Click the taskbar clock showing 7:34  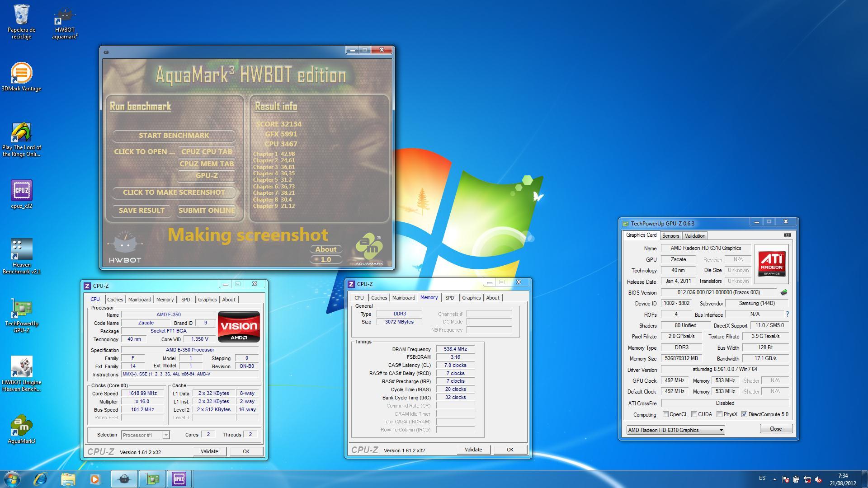[843, 479]
